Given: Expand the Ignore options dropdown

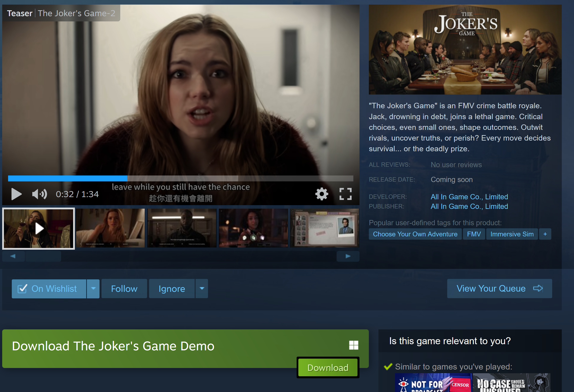Looking at the screenshot, I should [x=202, y=289].
